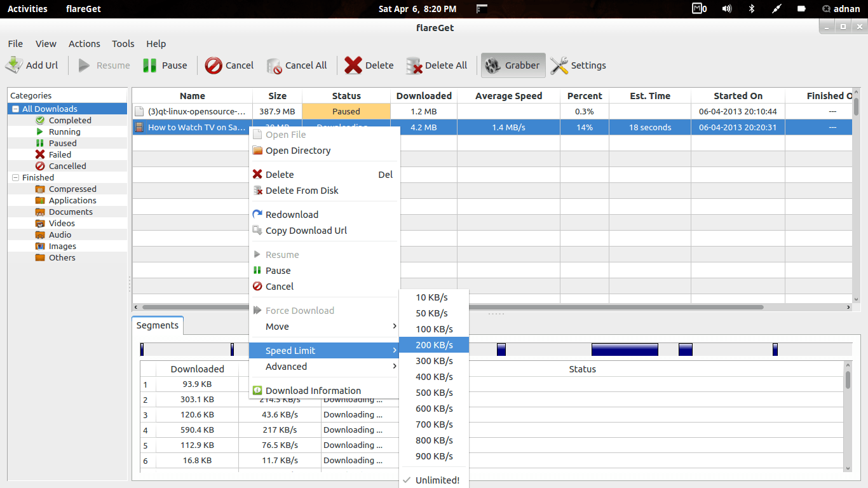Open the Documents folder category
The image size is (868, 488).
point(71,212)
